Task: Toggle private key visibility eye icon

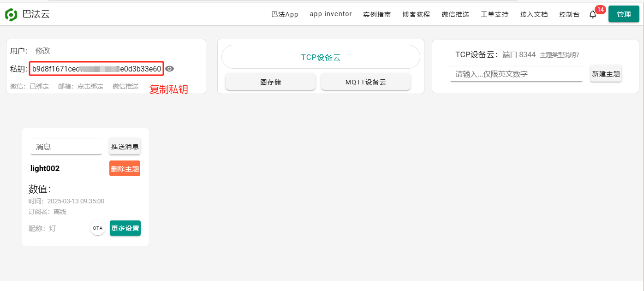Action: [x=170, y=69]
